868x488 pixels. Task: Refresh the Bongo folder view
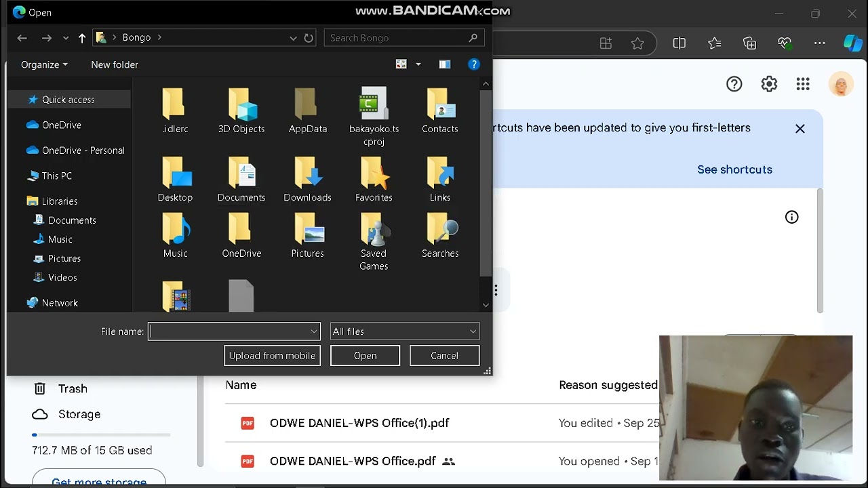tap(309, 38)
